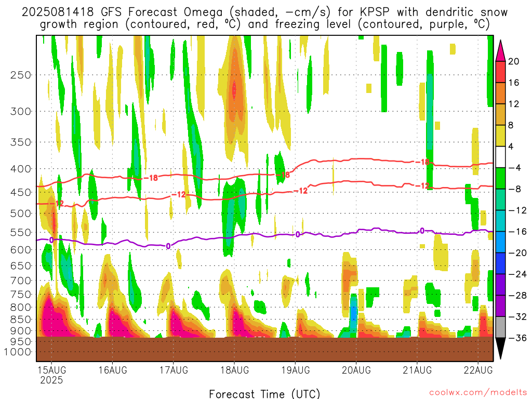Click the purple 0 contour label near 19AUG
The image size is (532, 399).
(298, 234)
